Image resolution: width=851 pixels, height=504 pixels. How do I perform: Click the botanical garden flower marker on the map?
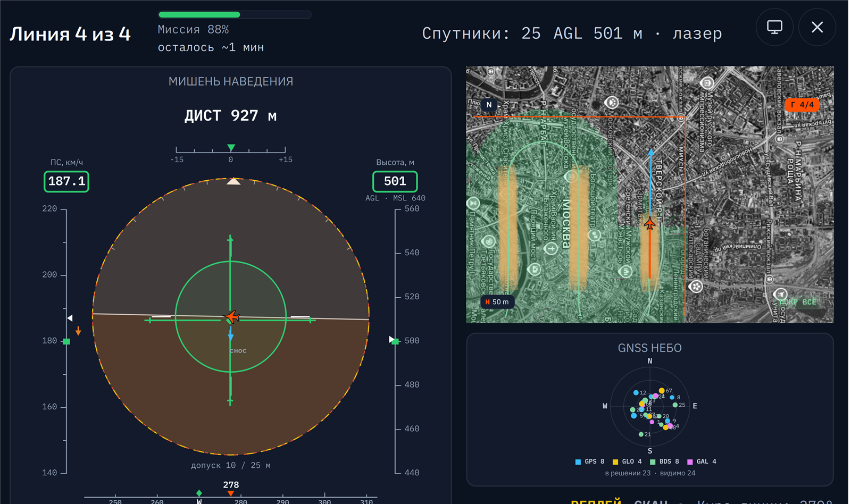click(x=696, y=287)
